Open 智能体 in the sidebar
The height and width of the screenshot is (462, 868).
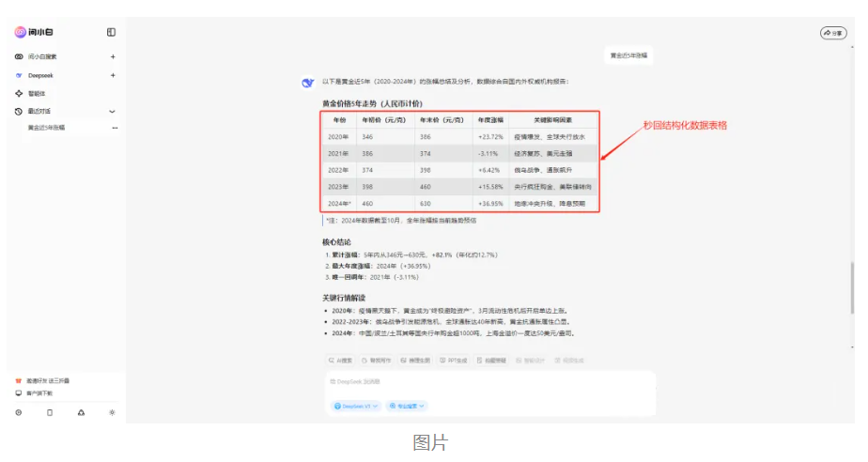coord(37,94)
